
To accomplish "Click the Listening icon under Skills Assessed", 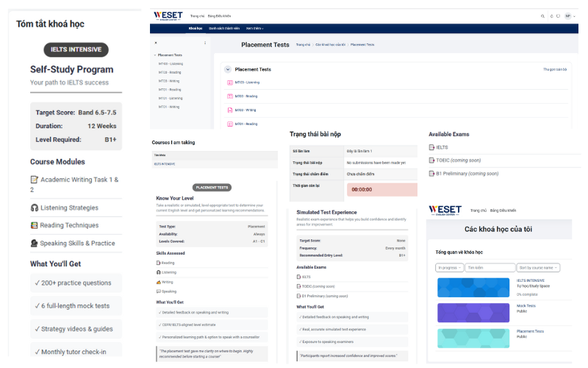I will (159, 272).
